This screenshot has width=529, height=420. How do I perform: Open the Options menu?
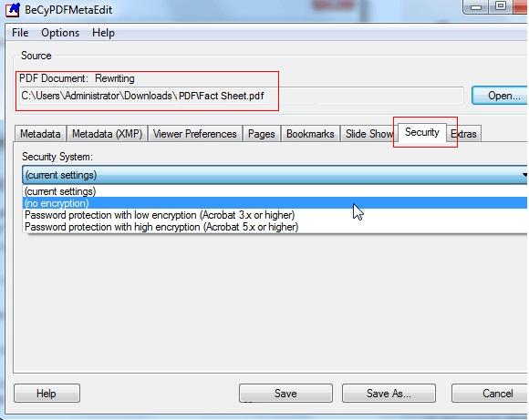click(60, 33)
